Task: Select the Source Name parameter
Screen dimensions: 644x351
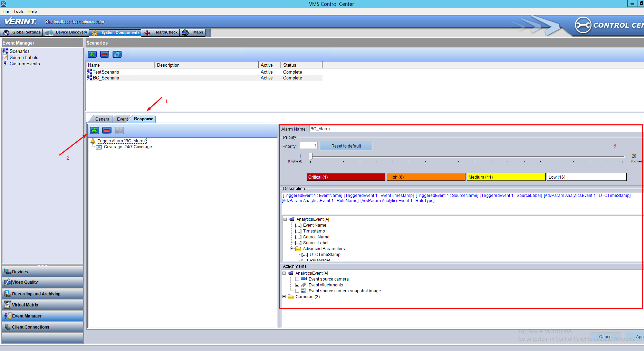Action: click(x=316, y=237)
